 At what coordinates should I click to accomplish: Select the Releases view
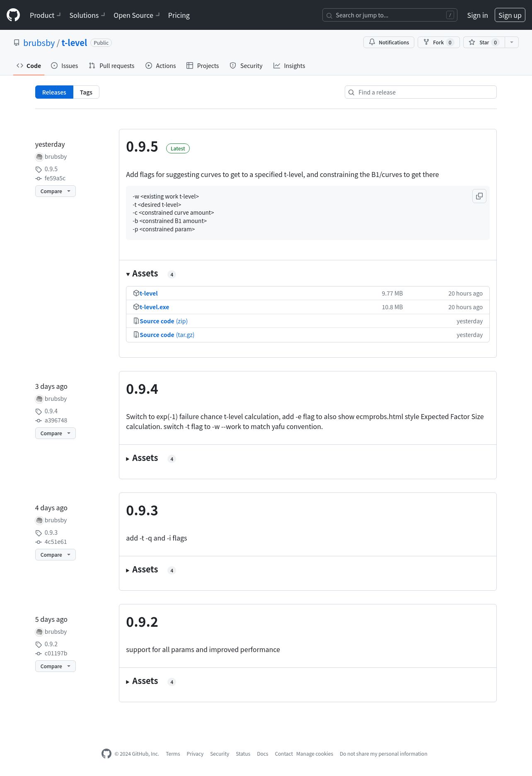click(x=54, y=92)
